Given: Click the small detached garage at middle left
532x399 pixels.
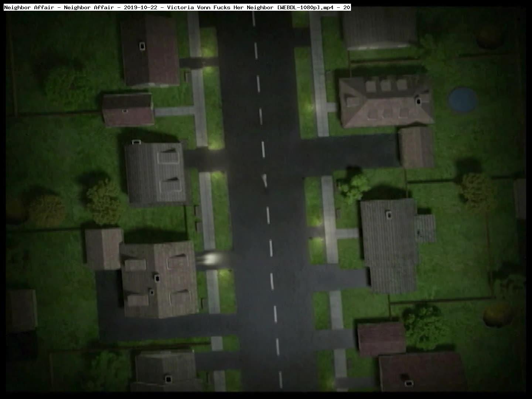Looking at the screenshot, I should [x=104, y=248].
